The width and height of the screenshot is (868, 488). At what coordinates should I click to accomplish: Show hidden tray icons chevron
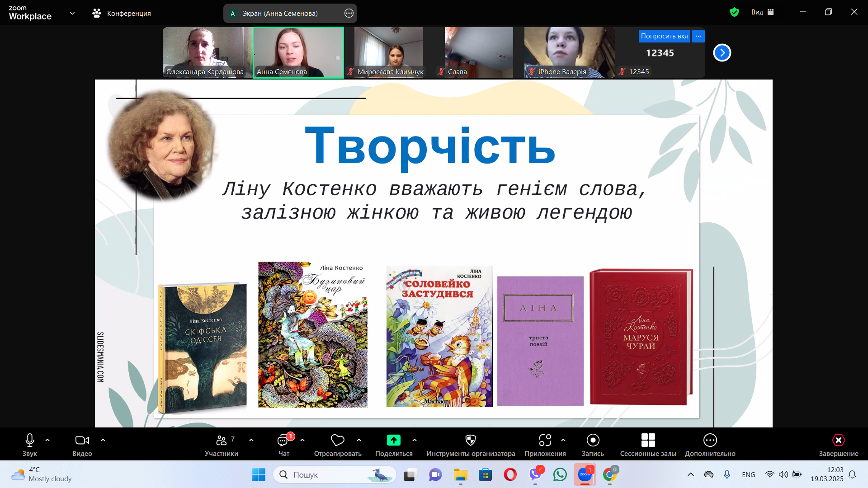pos(690,474)
